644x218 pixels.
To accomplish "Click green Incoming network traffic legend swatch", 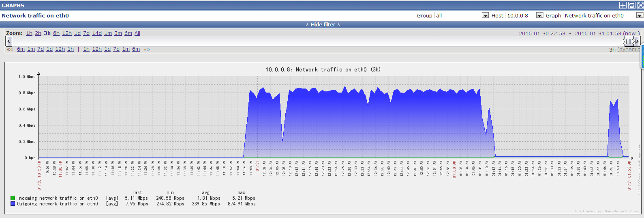I will coord(13,198).
